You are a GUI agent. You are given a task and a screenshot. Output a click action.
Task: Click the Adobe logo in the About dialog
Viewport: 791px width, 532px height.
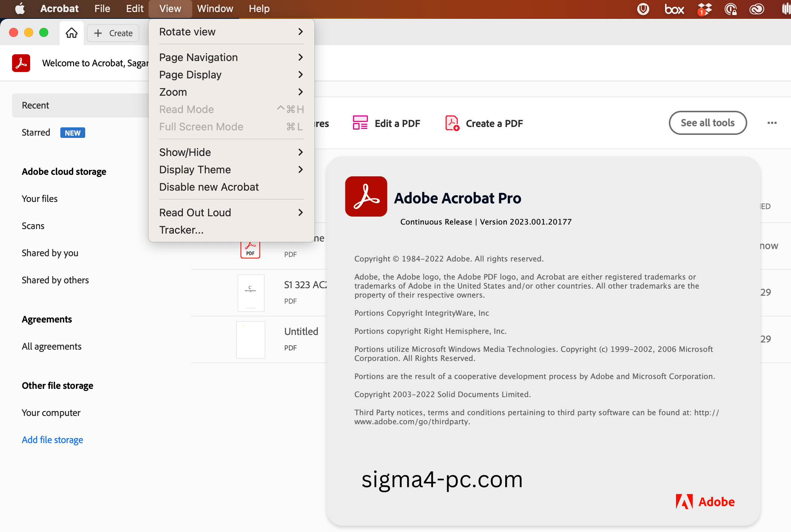pos(705,501)
